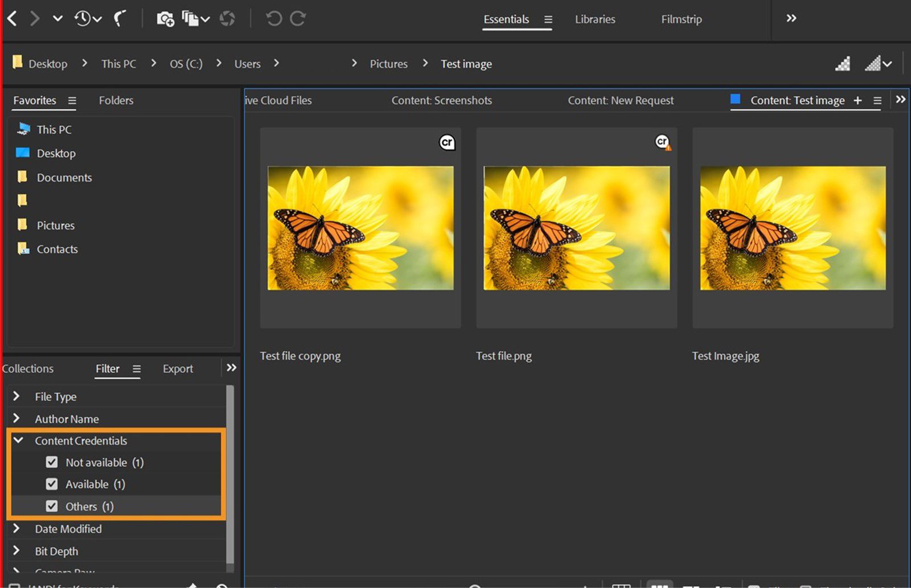Open the Favorites panel menu icon
The image size is (911, 588).
(72, 101)
